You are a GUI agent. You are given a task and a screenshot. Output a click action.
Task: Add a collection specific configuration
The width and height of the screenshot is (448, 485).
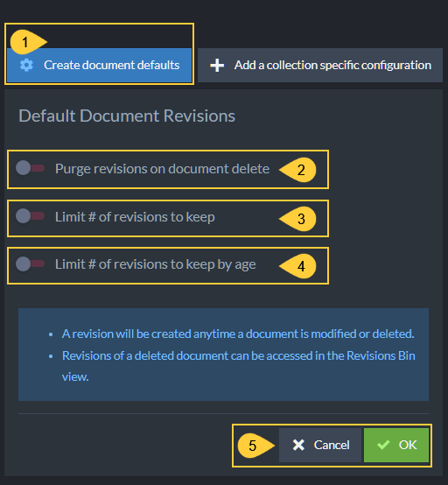pyautogui.click(x=320, y=66)
